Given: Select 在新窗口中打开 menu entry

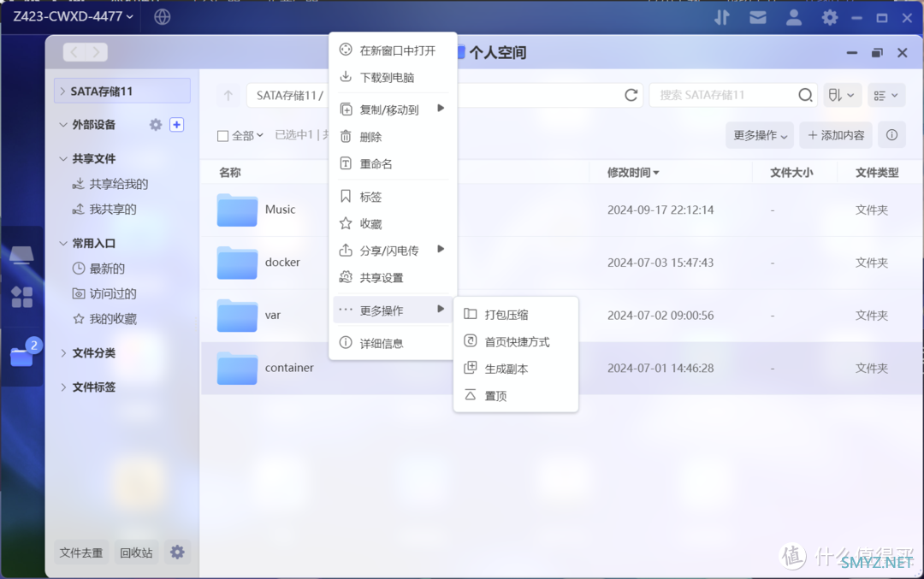Looking at the screenshot, I should (393, 50).
